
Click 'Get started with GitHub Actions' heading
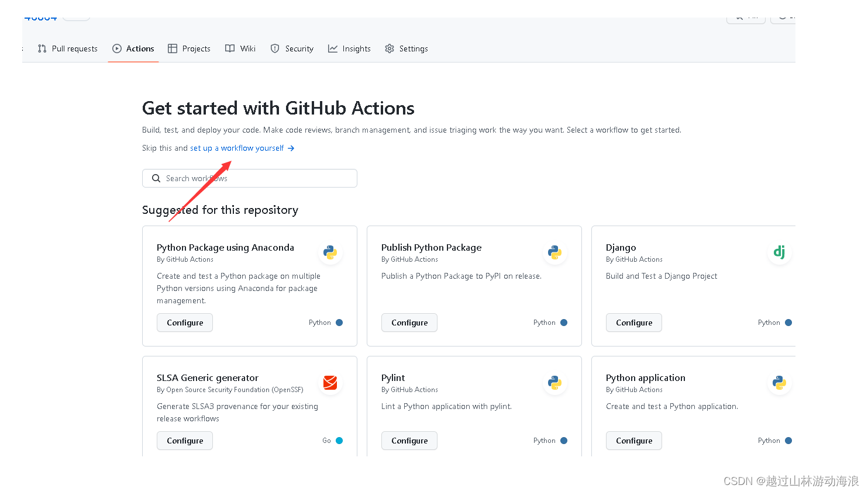(x=278, y=108)
